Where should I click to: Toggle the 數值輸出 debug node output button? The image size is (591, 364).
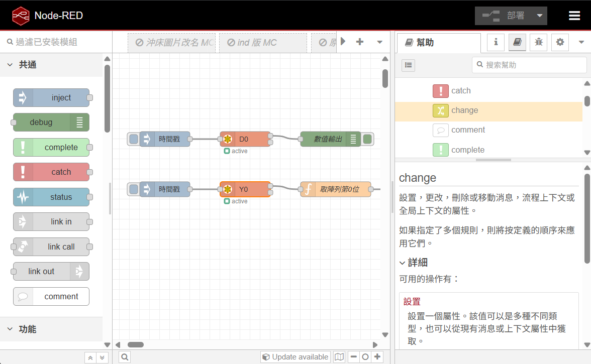(x=368, y=139)
